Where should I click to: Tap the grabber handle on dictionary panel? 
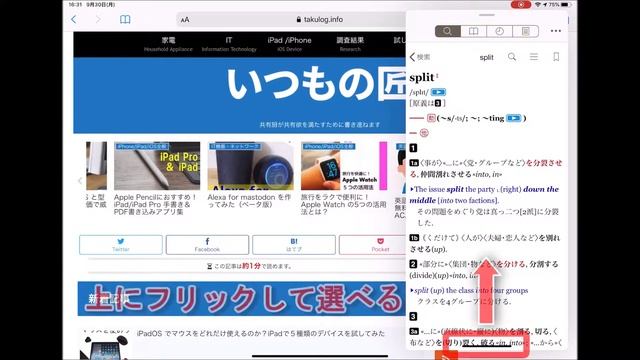point(487,15)
